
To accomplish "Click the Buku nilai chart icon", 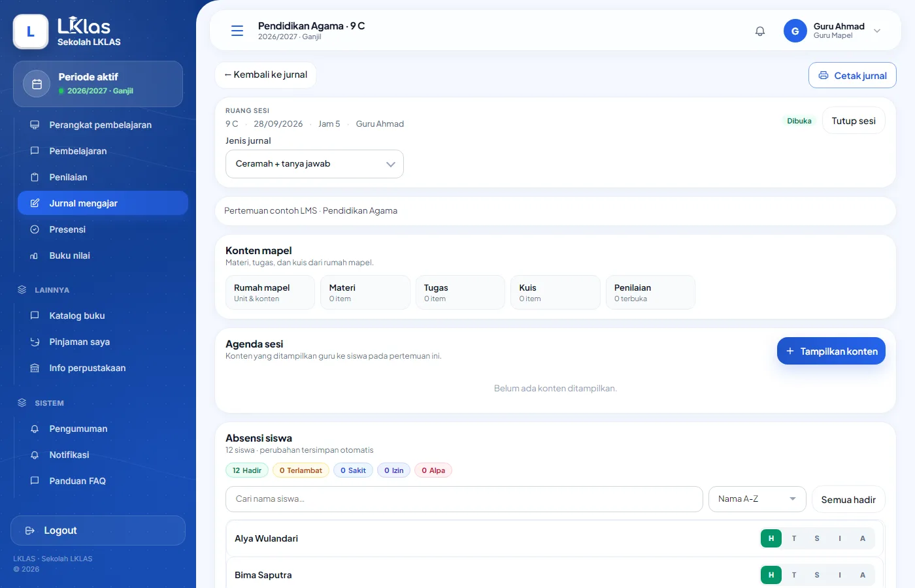I will (x=35, y=255).
